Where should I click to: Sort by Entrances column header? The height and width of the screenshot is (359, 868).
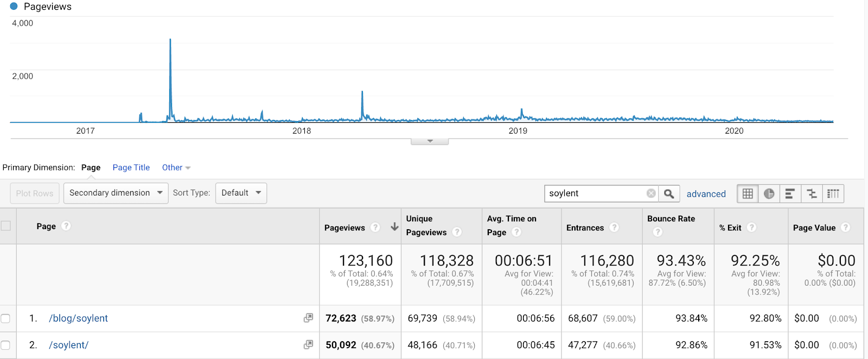pos(585,228)
